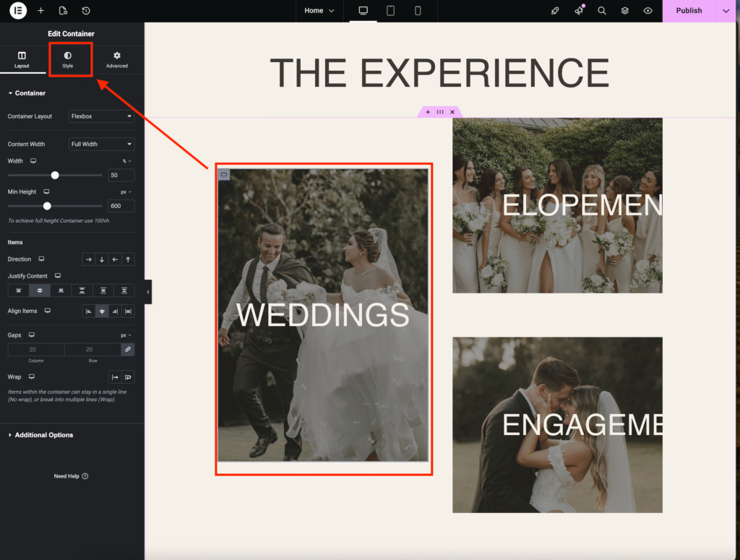
Task: Click the Publish button
Action: [x=688, y=11]
